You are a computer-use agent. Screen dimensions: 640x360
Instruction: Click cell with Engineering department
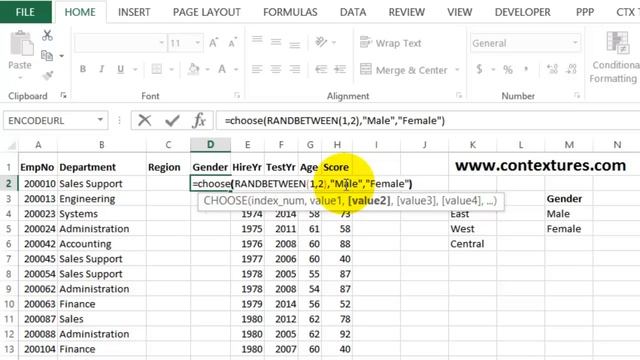(102, 199)
